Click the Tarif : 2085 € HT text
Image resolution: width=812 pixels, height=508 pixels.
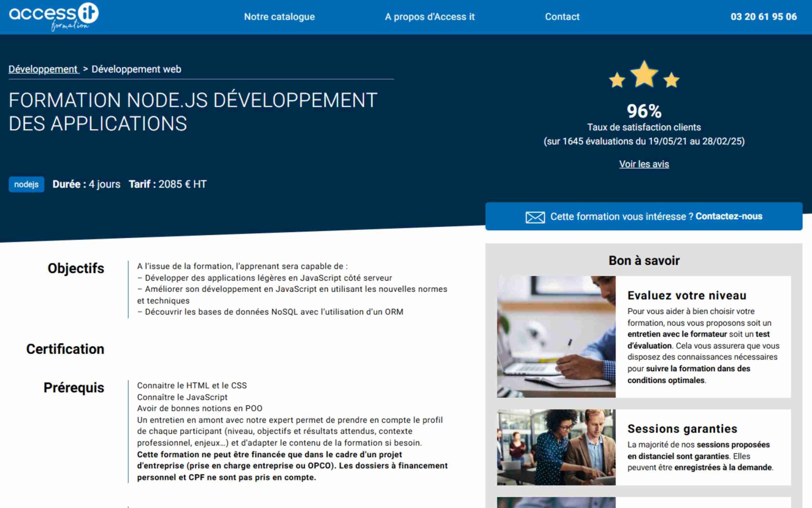167,184
